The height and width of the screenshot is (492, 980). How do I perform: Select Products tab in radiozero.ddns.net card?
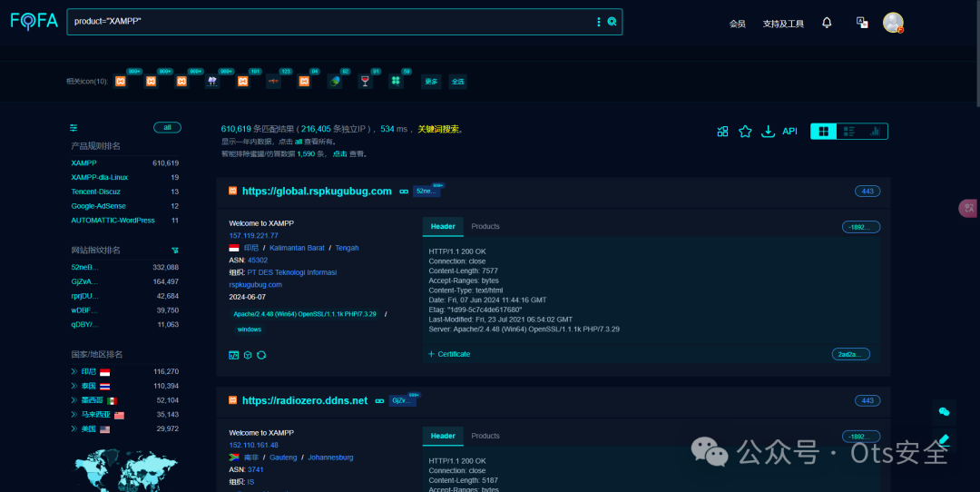[x=485, y=436]
